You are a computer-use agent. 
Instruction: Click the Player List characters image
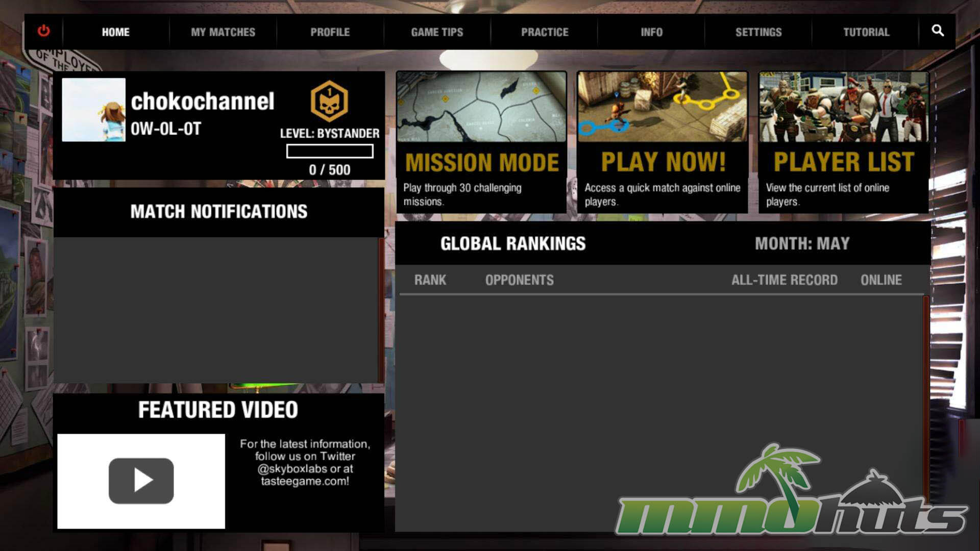tap(843, 107)
